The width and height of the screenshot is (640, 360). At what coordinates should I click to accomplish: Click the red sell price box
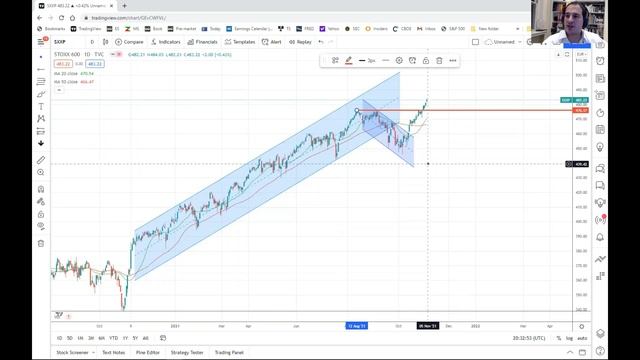point(63,64)
